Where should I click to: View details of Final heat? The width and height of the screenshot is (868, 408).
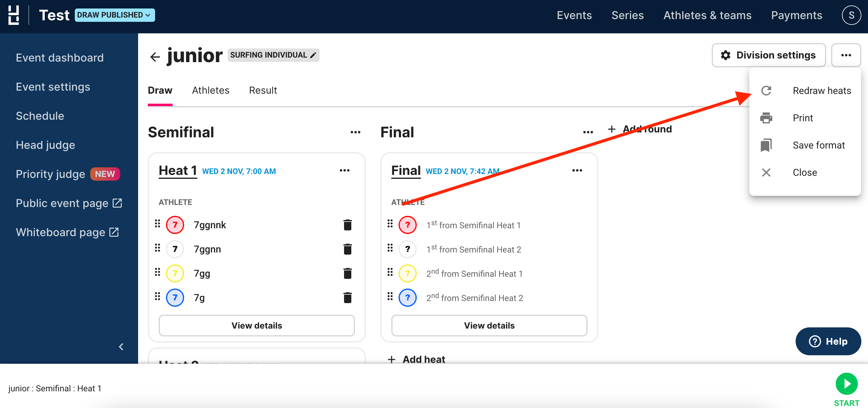point(489,325)
